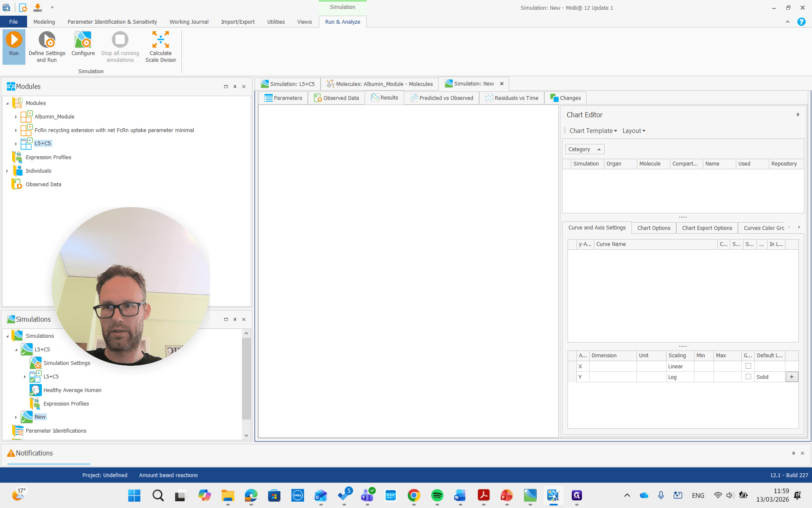Calculate Scale Divisor icon

tap(161, 47)
